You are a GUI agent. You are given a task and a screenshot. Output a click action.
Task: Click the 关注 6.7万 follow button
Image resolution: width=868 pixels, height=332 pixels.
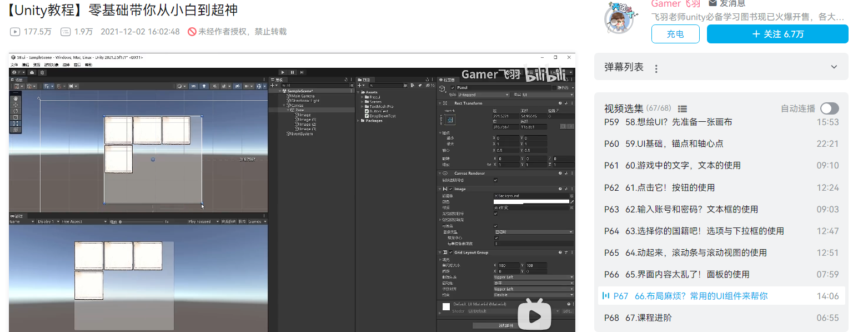click(x=777, y=34)
